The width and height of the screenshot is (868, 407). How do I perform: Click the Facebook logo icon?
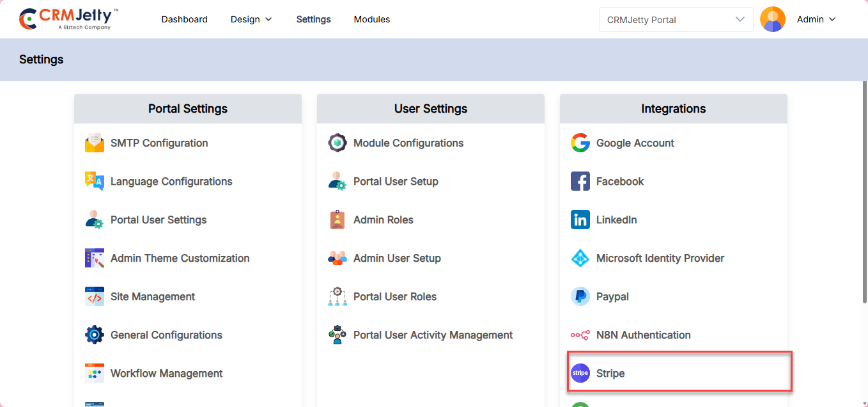[x=580, y=182]
